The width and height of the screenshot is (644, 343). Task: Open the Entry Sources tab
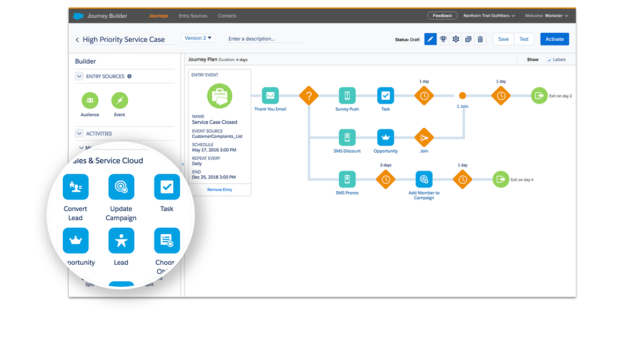[x=193, y=16]
